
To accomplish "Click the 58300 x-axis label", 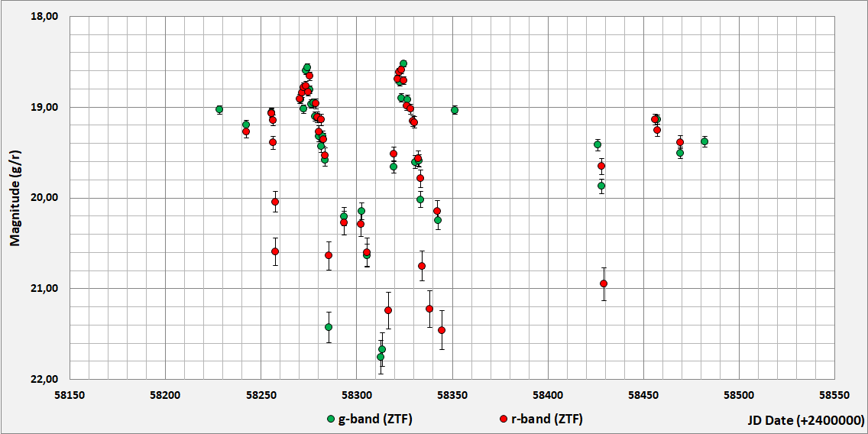I will 357,395.
